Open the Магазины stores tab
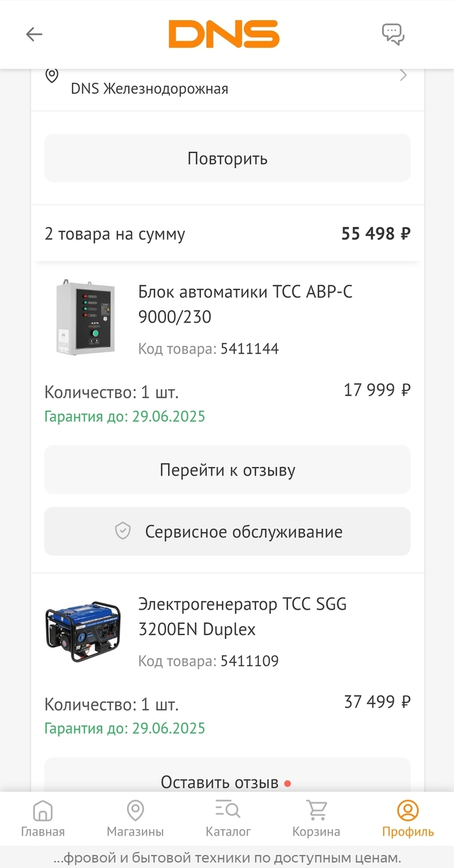The image size is (454, 868). tap(135, 819)
